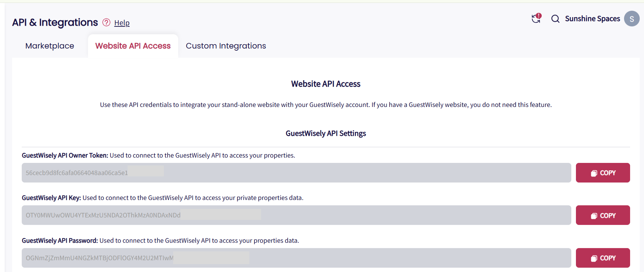Screen dimensions: 644x272
Task: Click the 'Website API Access' section heading
Action: click(326, 84)
